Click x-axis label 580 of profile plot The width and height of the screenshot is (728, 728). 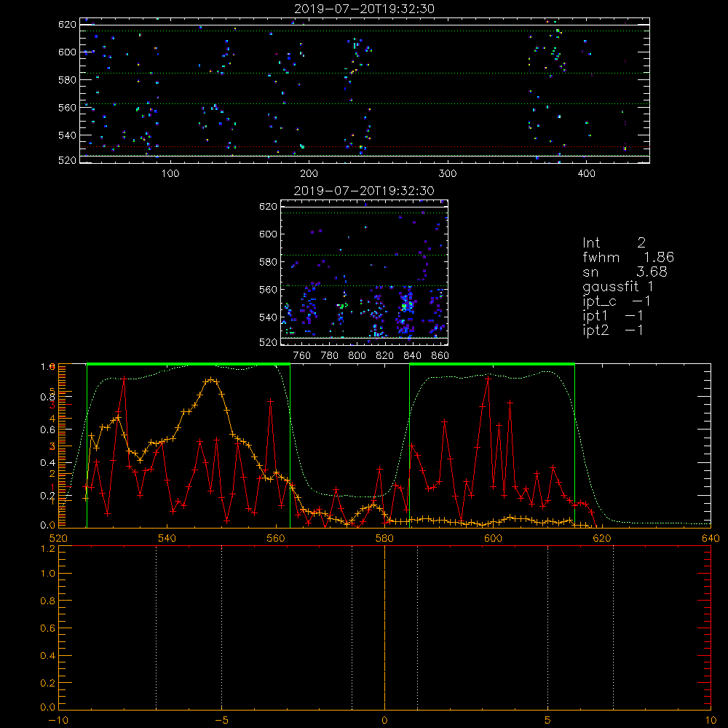point(384,538)
